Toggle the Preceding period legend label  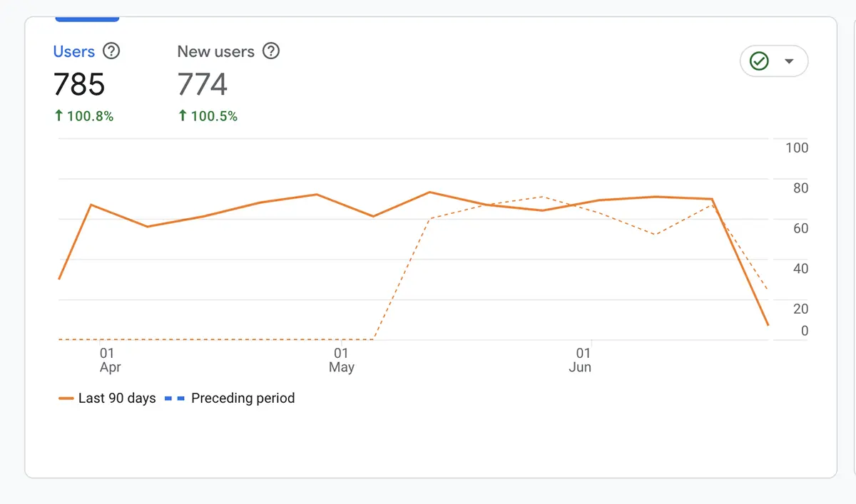pyautogui.click(x=243, y=398)
